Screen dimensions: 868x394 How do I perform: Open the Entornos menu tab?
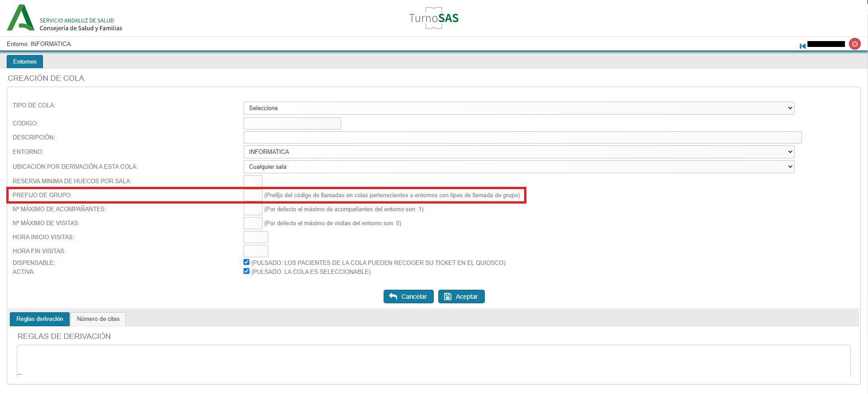coord(25,62)
